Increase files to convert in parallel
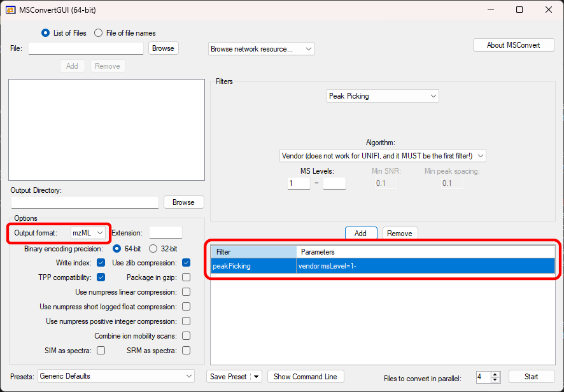This screenshot has height=392, width=564. point(495,374)
